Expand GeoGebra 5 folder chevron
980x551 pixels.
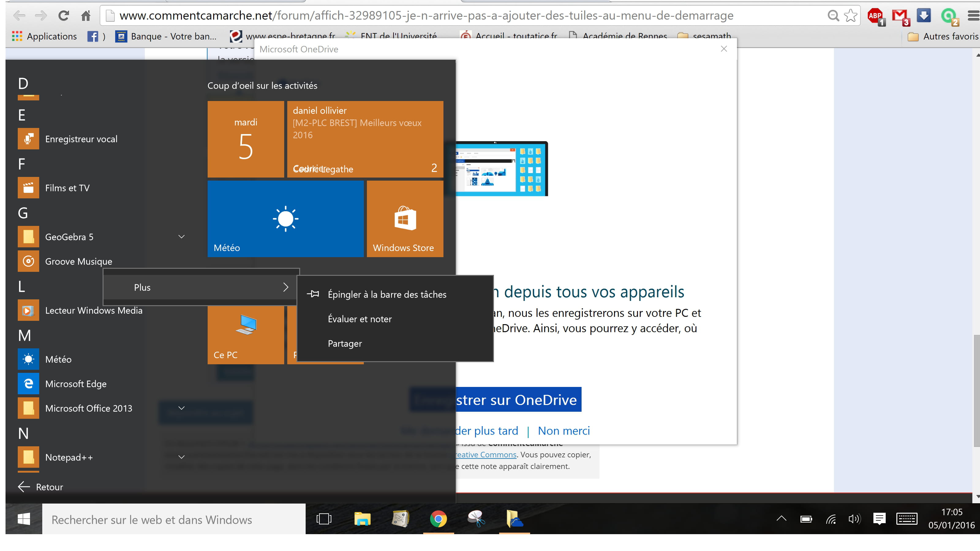182,237
